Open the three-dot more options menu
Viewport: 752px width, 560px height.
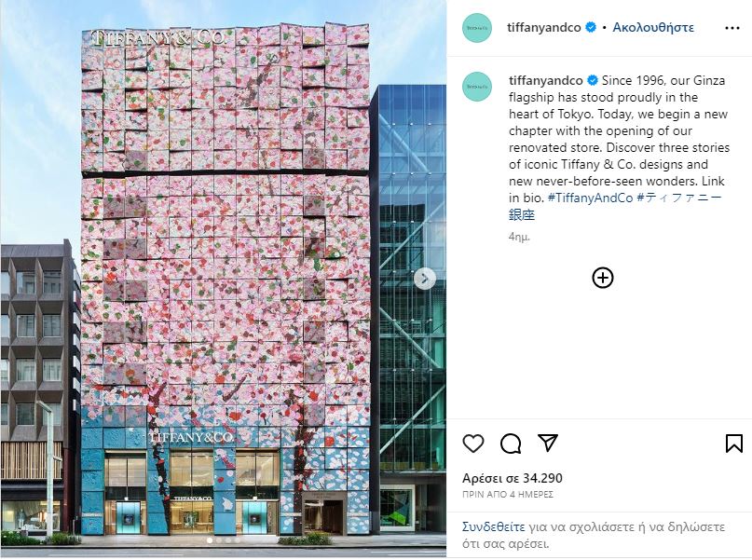tap(731, 28)
